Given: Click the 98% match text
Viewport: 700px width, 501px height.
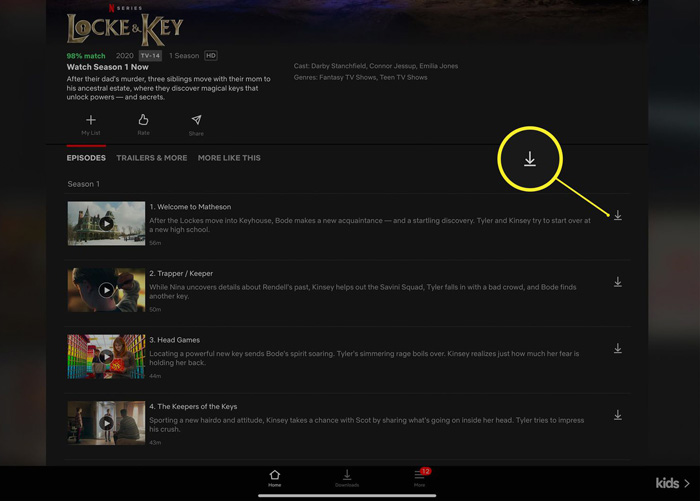Looking at the screenshot, I should [x=86, y=56].
